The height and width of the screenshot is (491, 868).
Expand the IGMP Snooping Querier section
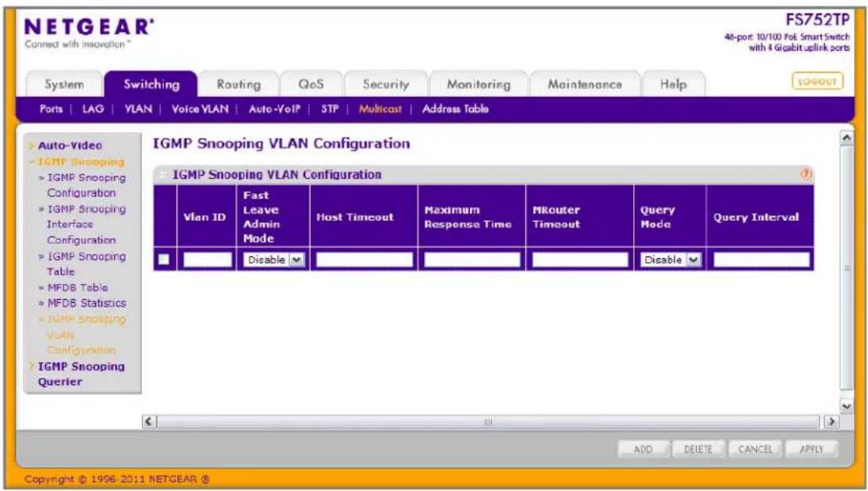click(81, 374)
